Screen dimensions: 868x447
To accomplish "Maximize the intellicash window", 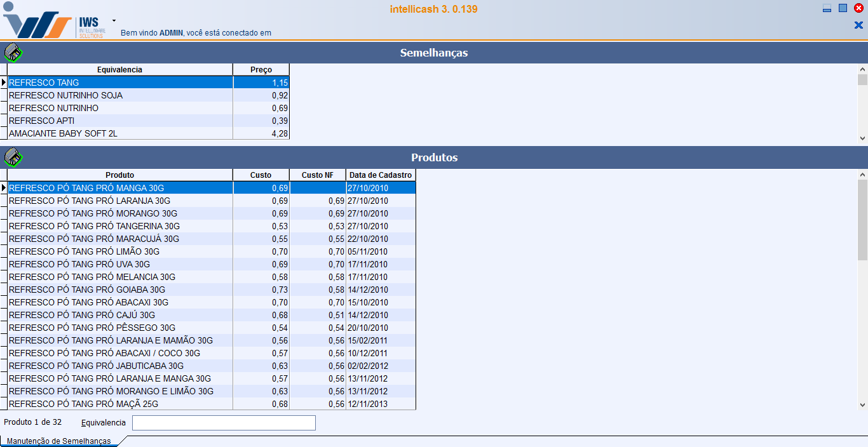I will pyautogui.click(x=843, y=8).
